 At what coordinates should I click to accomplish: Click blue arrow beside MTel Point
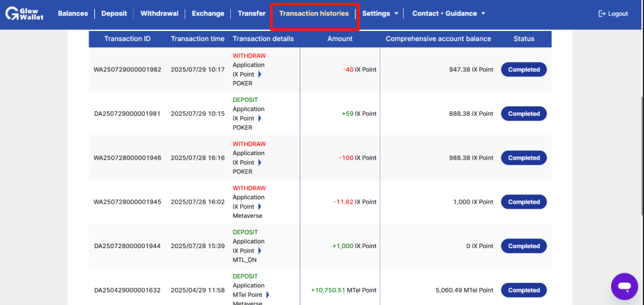coord(268,295)
